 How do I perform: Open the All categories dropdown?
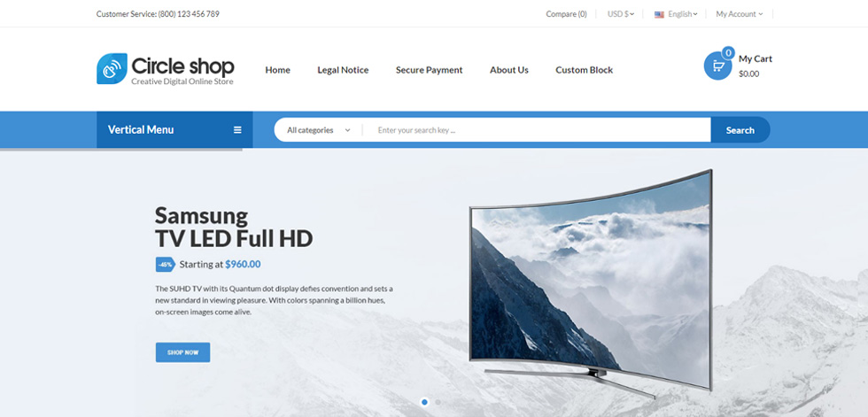[318, 130]
